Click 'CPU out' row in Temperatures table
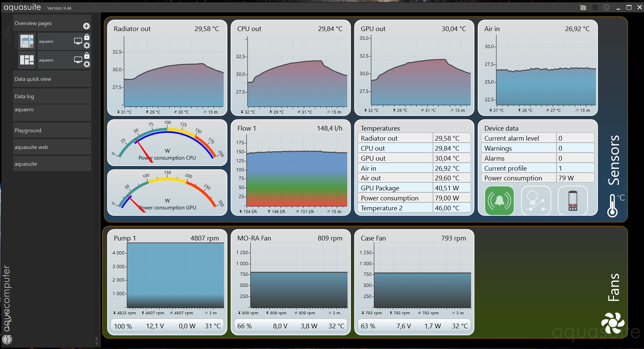 [x=414, y=148]
